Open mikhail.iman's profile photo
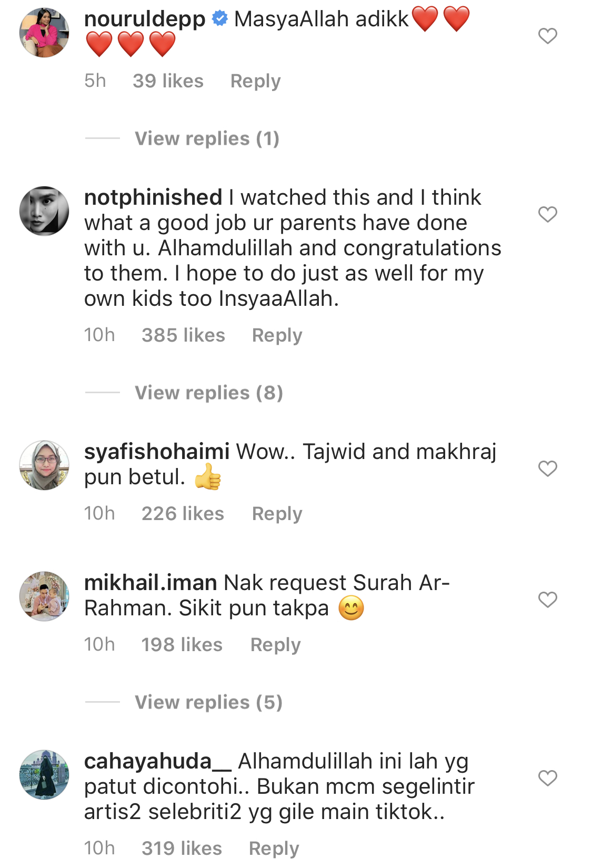The height and width of the screenshot is (868, 592). (44, 596)
